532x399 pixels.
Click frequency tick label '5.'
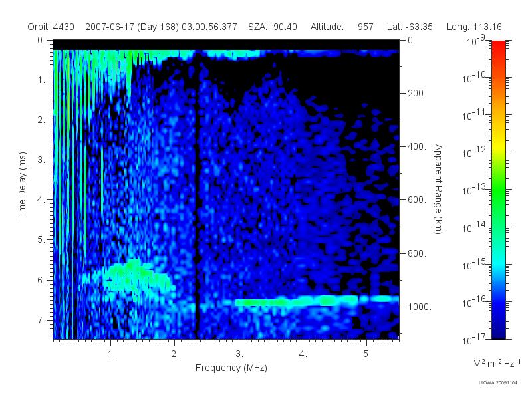367,354
